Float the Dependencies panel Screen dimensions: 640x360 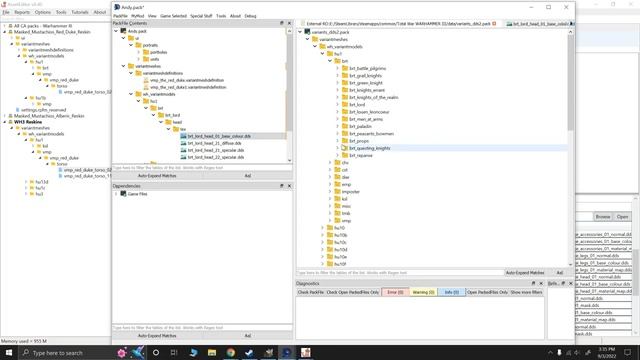tap(282, 186)
